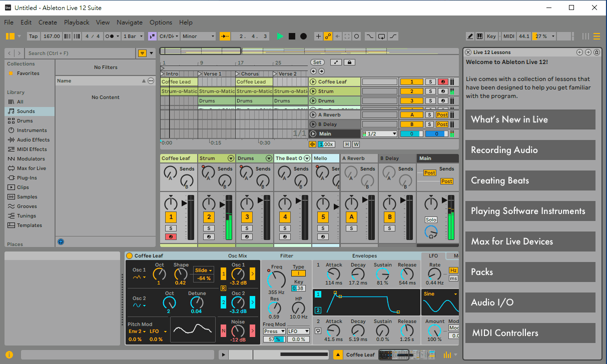The image size is (607, 364).
Task: Toggle the Follow playback arrow button
Action: (225, 36)
